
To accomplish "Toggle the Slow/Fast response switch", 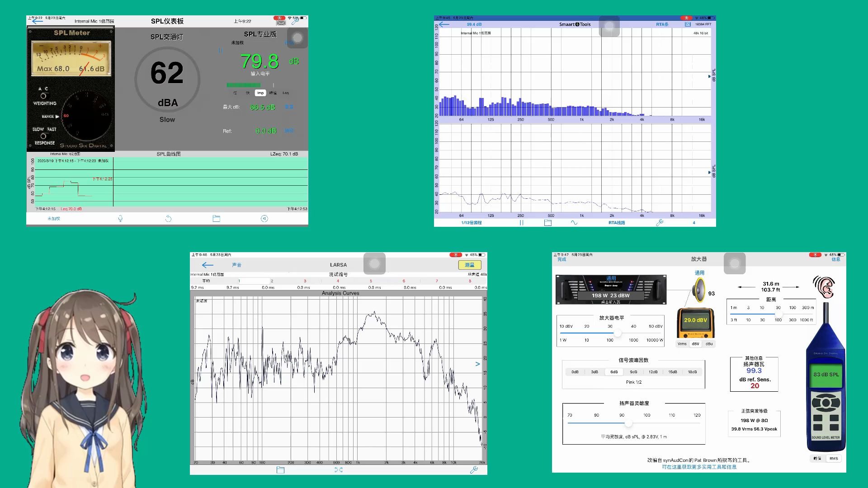I will pyautogui.click(x=43, y=136).
